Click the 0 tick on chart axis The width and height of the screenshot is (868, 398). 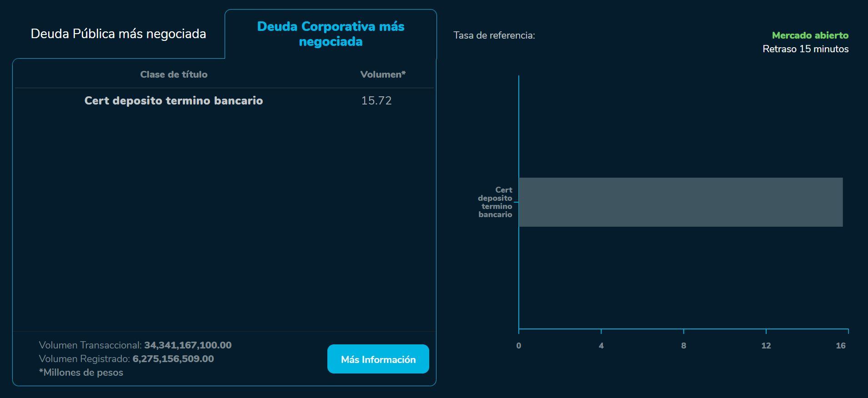[x=519, y=346]
